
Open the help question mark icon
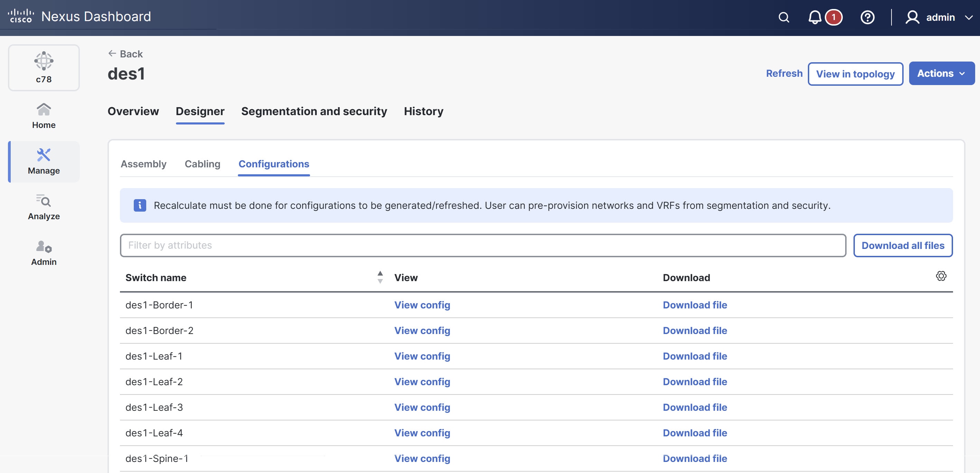tap(867, 17)
